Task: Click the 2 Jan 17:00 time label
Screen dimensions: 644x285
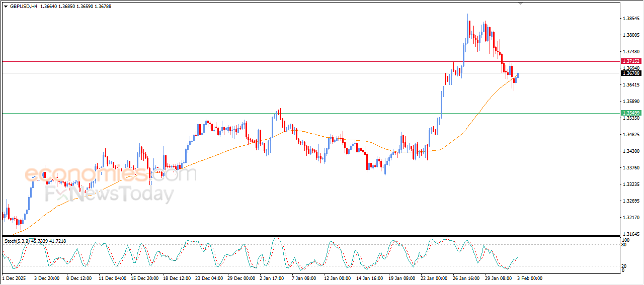Action: pos(272,278)
